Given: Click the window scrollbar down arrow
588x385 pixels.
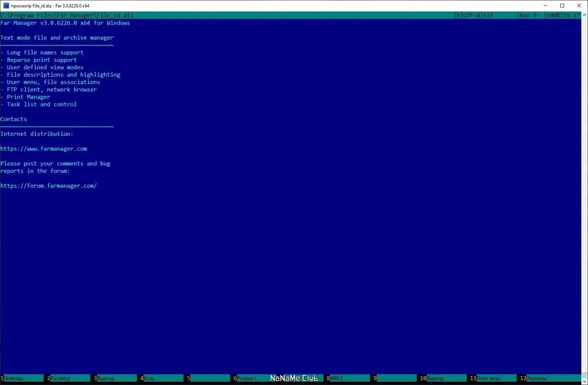Looking at the screenshot, I should [x=585, y=381].
